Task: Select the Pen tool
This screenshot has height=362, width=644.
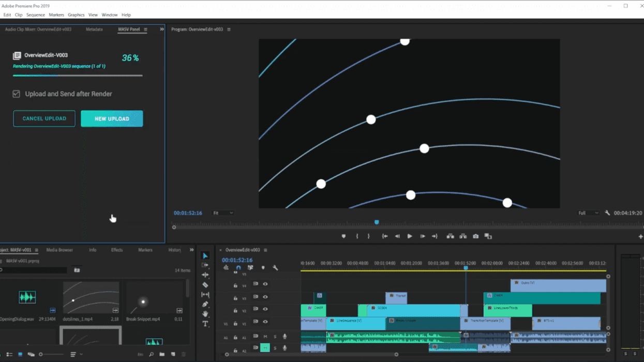Action: click(x=205, y=305)
